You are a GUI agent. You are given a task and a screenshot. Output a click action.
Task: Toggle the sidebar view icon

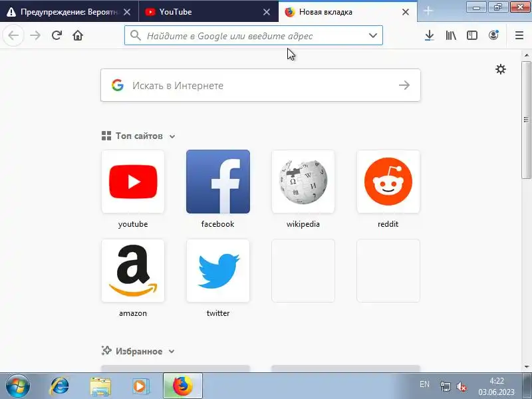tap(472, 35)
